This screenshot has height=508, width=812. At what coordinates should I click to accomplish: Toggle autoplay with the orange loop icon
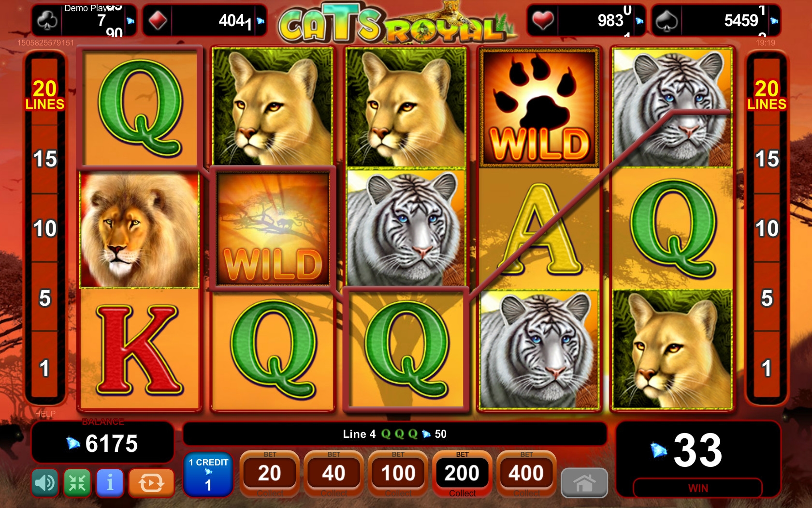[151, 482]
